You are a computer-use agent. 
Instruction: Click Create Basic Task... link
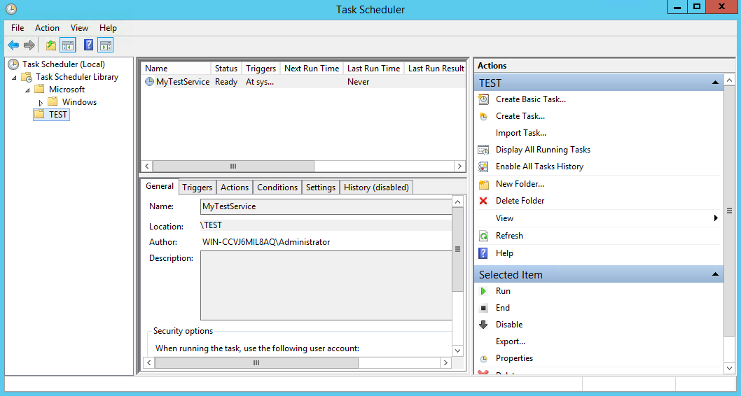(530, 99)
